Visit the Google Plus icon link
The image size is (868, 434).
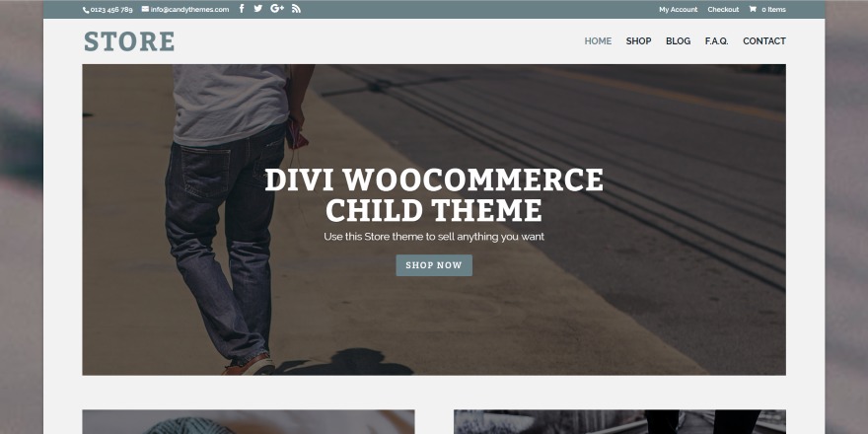[x=277, y=8]
